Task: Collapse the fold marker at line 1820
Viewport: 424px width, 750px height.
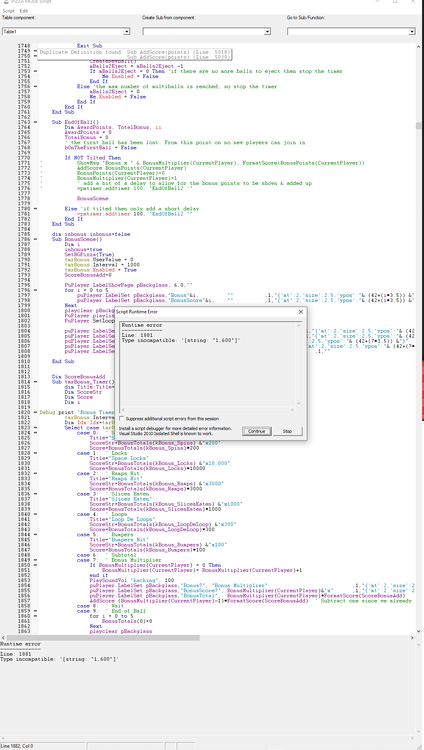Action: [x=35, y=412]
